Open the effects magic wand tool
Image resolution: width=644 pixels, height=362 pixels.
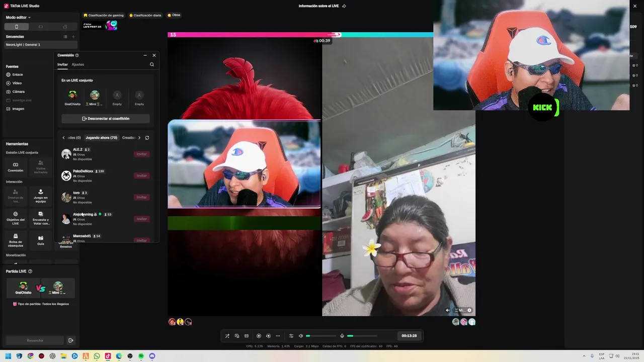click(x=227, y=336)
